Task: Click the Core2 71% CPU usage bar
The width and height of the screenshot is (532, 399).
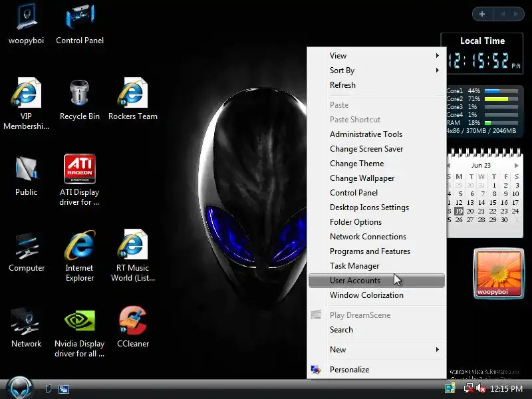Action: pyautogui.click(x=501, y=99)
